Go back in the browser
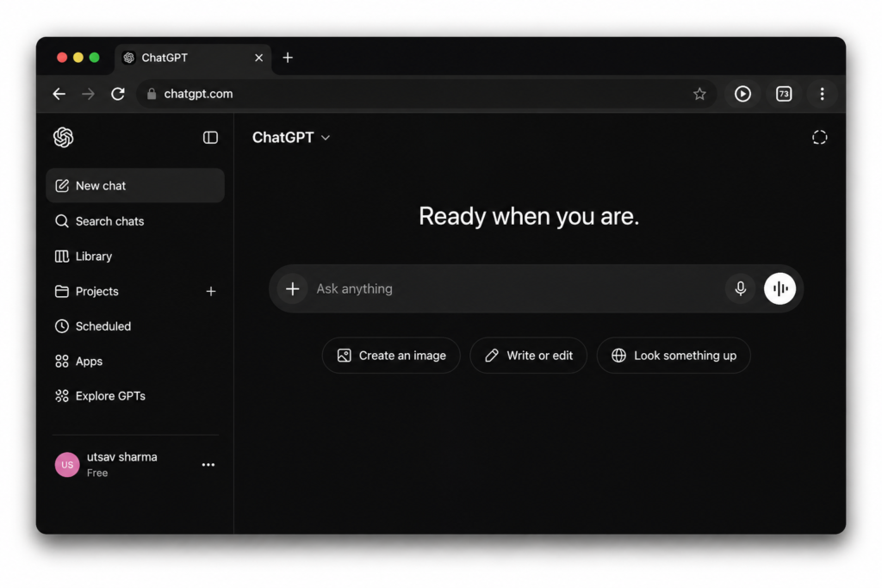The image size is (882, 588). click(x=59, y=94)
